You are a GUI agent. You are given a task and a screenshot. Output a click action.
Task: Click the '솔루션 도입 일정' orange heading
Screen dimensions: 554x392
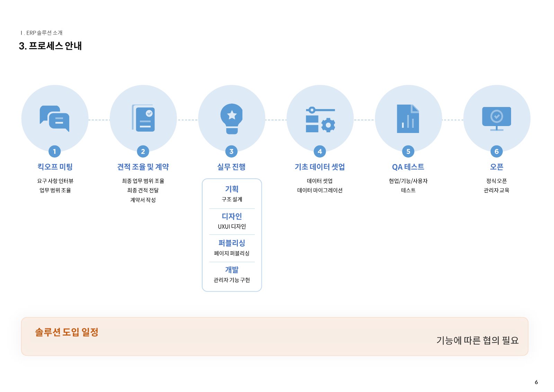point(66,332)
